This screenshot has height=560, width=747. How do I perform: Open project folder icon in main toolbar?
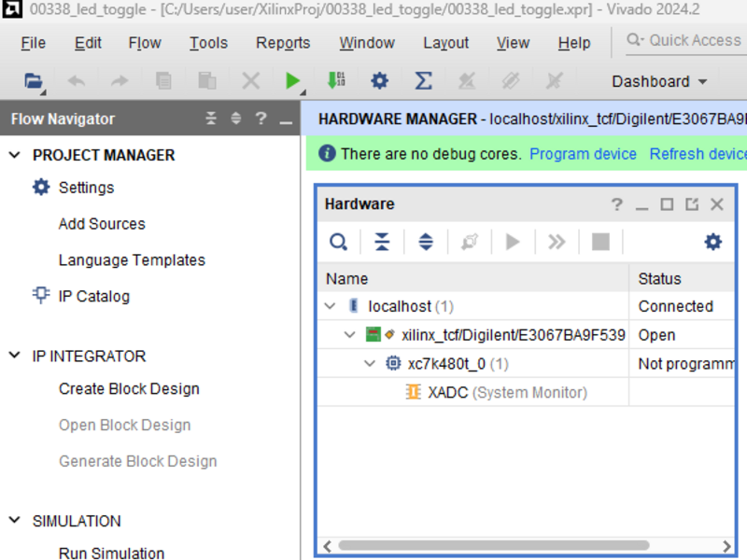click(x=33, y=81)
